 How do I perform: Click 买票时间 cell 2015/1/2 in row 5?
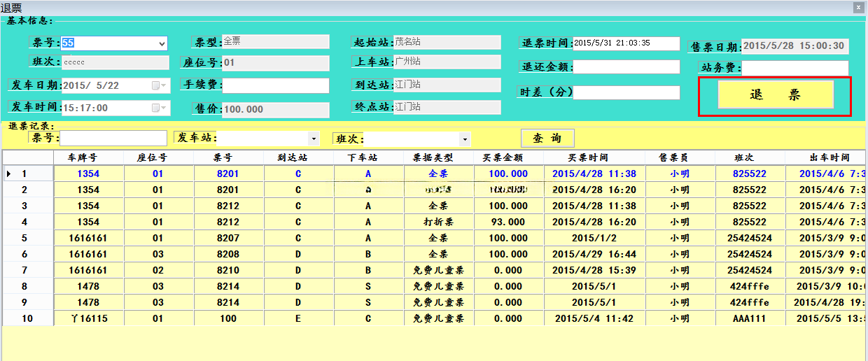pyautogui.click(x=594, y=238)
